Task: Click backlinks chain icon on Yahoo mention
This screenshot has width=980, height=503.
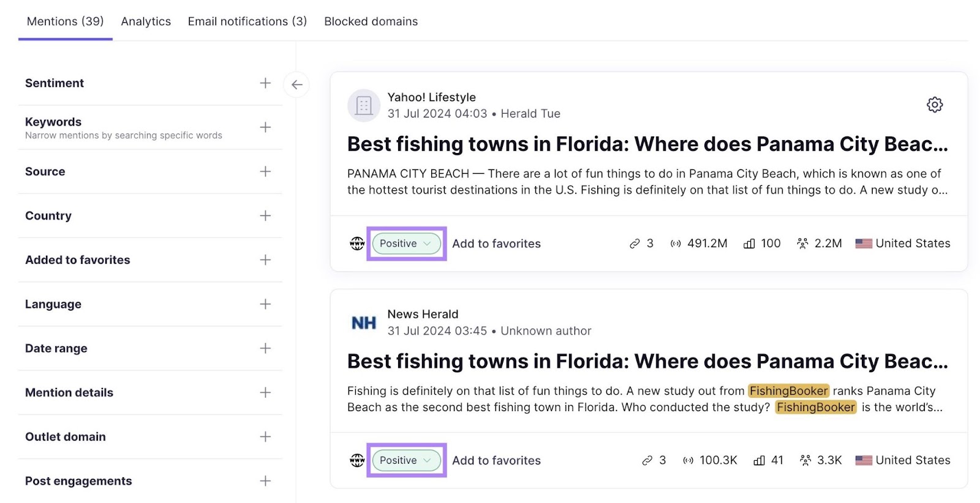Action: [x=635, y=244]
